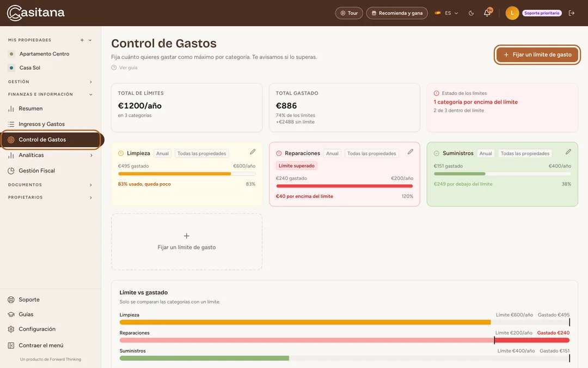
Task: Toggle dark mode moon icon
Action: pyautogui.click(x=471, y=13)
